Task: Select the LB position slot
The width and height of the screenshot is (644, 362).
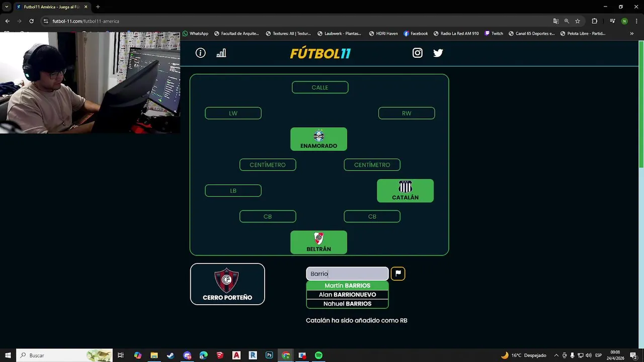Action: pos(233,191)
